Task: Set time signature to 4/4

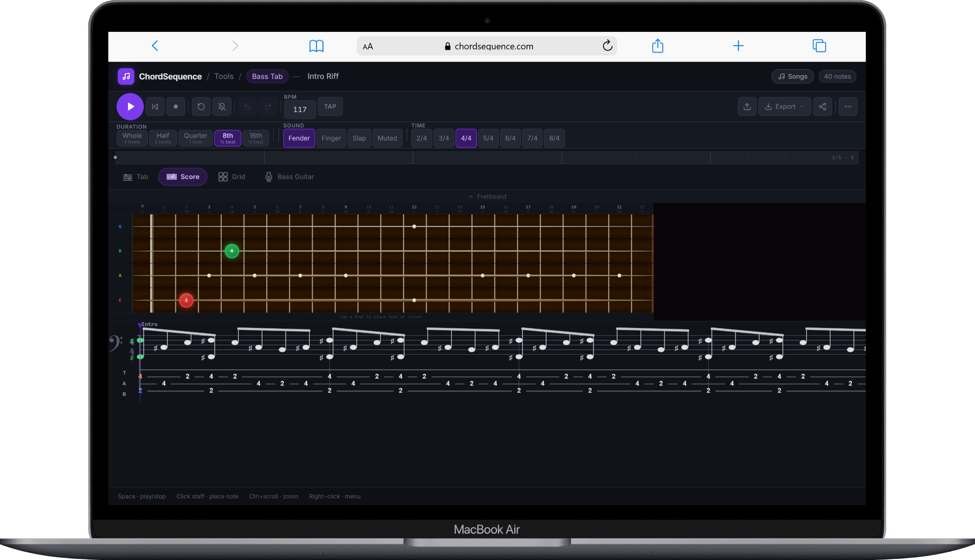Action: tap(466, 138)
